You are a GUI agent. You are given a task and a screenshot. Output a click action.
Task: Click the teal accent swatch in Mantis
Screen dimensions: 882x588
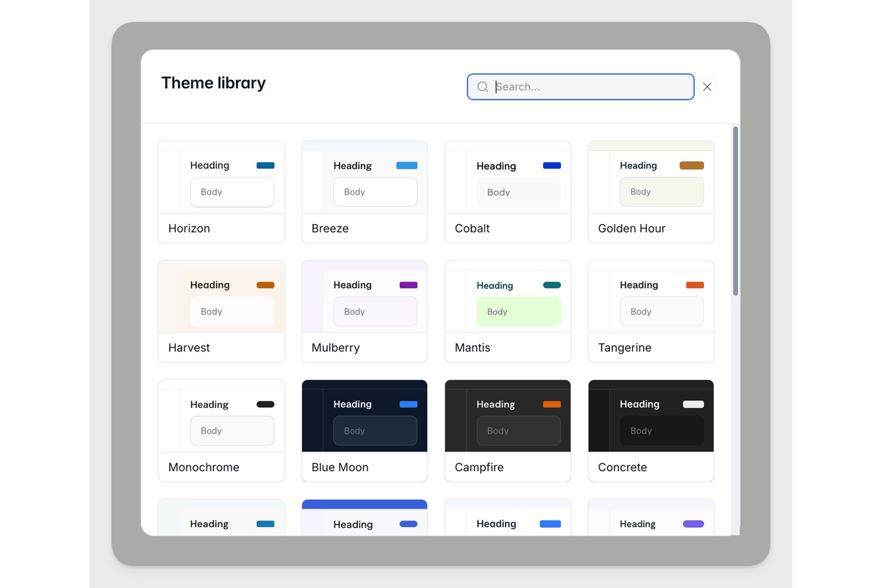(552, 285)
